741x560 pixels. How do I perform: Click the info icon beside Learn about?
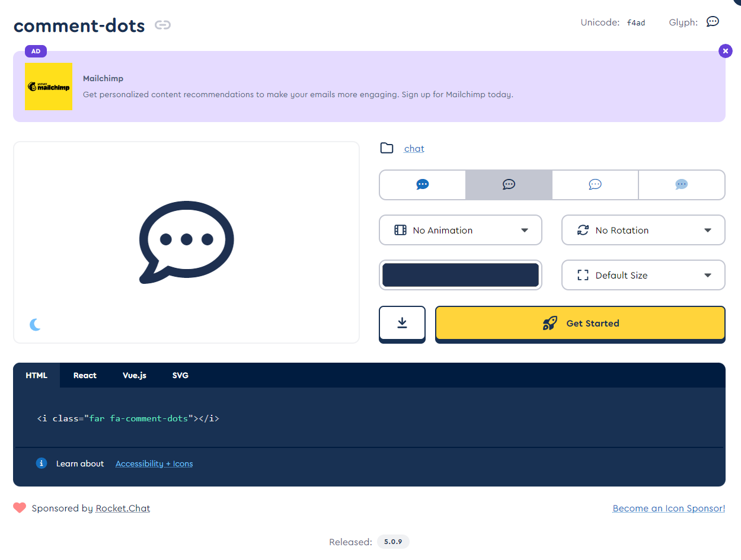click(41, 463)
